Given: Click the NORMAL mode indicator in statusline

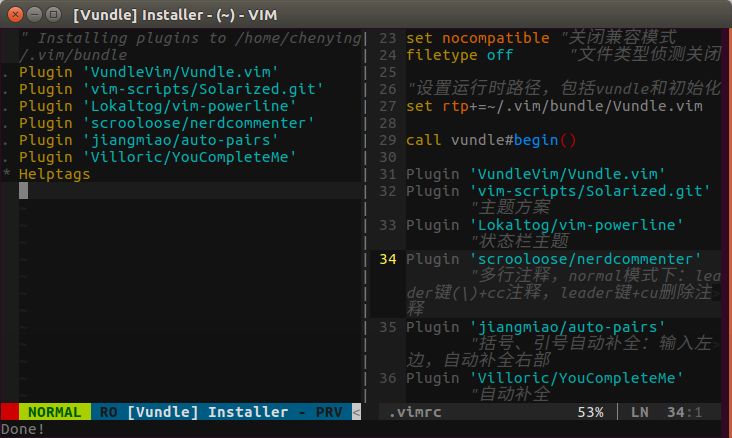Looking at the screenshot, I should (54, 412).
